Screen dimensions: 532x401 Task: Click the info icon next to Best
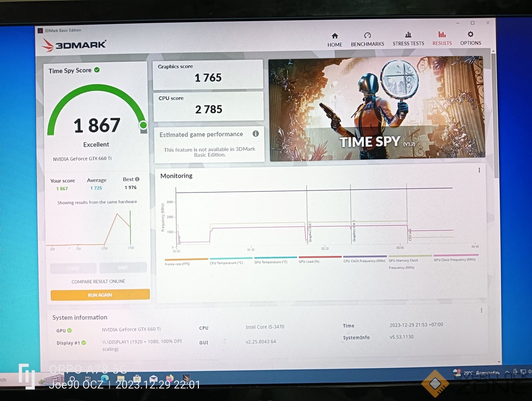pyautogui.click(x=137, y=179)
